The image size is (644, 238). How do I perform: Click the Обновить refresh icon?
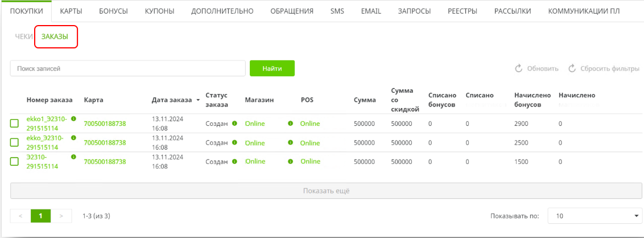click(x=519, y=68)
